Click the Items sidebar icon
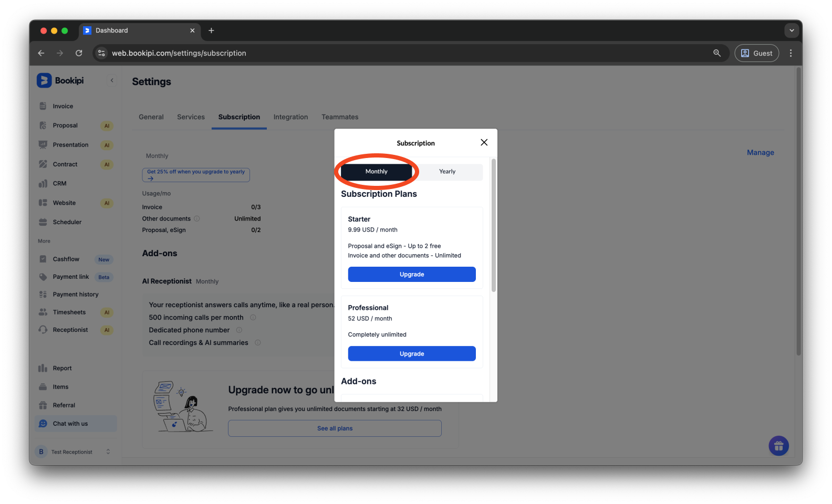The height and width of the screenshot is (504, 832). (x=43, y=387)
